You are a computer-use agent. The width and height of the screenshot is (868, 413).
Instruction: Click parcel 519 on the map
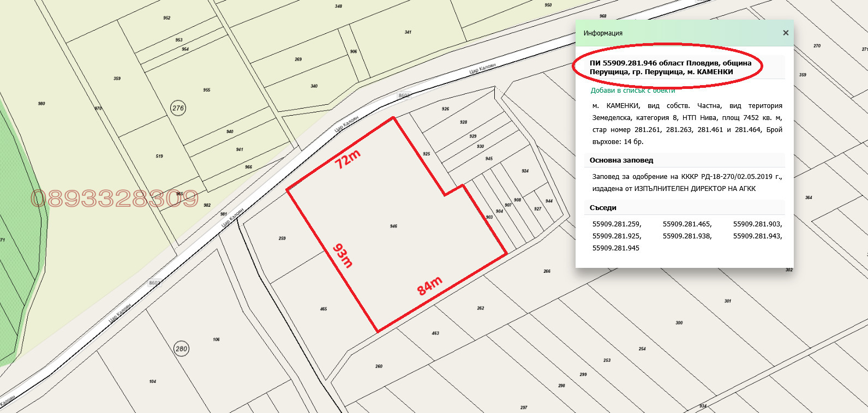click(159, 156)
